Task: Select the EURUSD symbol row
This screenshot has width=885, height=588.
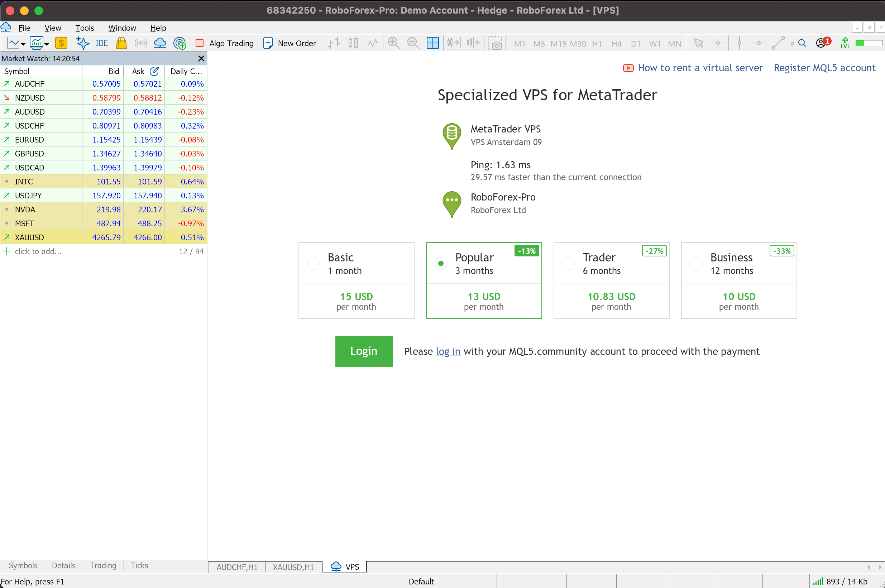Action: tap(103, 140)
